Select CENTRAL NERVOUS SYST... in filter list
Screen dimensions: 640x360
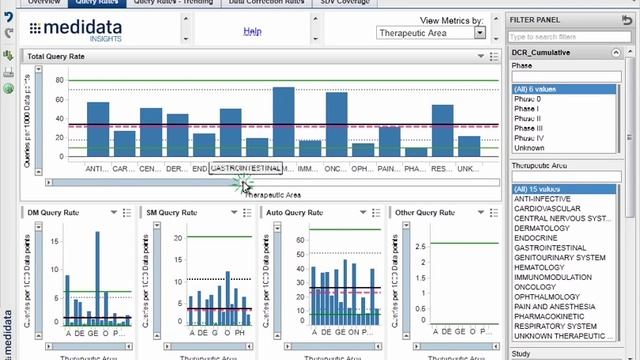[564, 219]
